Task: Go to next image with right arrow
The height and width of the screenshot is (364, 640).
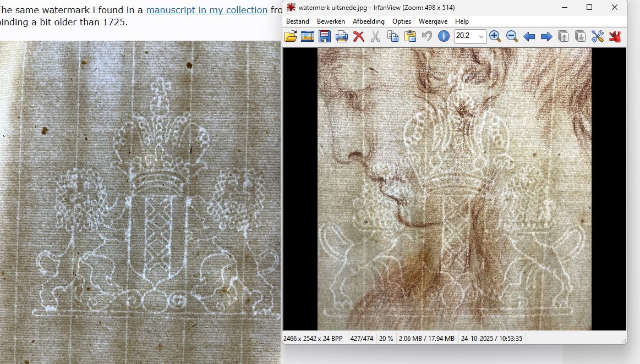Action: pyautogui.click(x=546, y=37)
